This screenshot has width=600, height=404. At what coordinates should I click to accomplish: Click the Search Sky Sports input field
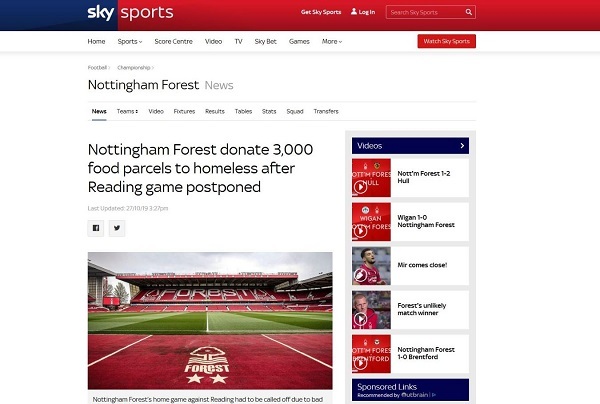[425, 12]
